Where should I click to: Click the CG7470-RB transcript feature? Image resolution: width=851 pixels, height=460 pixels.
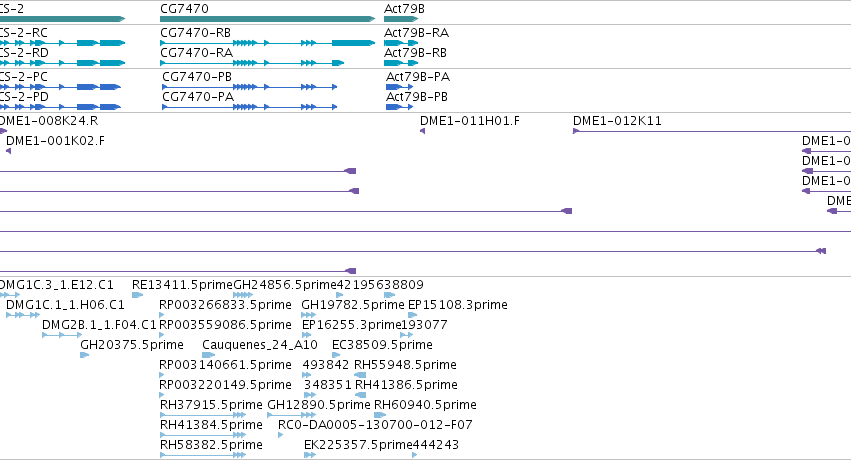[x=268, y=43]
